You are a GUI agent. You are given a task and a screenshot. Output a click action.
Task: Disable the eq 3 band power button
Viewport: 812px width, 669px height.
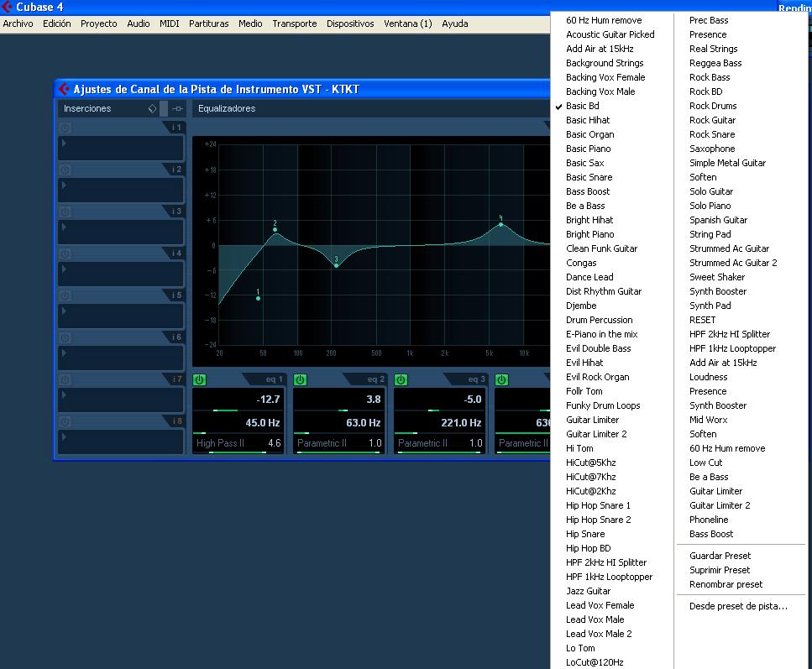click(x=401, y=379)
